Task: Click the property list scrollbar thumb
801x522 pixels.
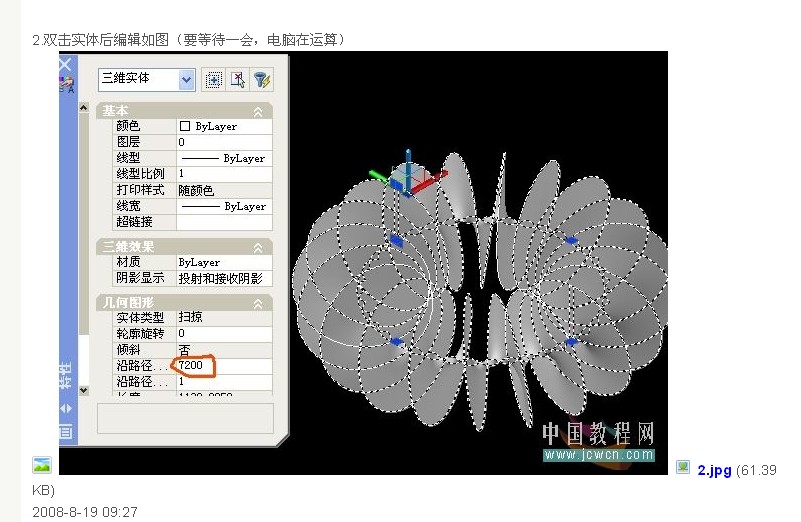Action: 84,224
